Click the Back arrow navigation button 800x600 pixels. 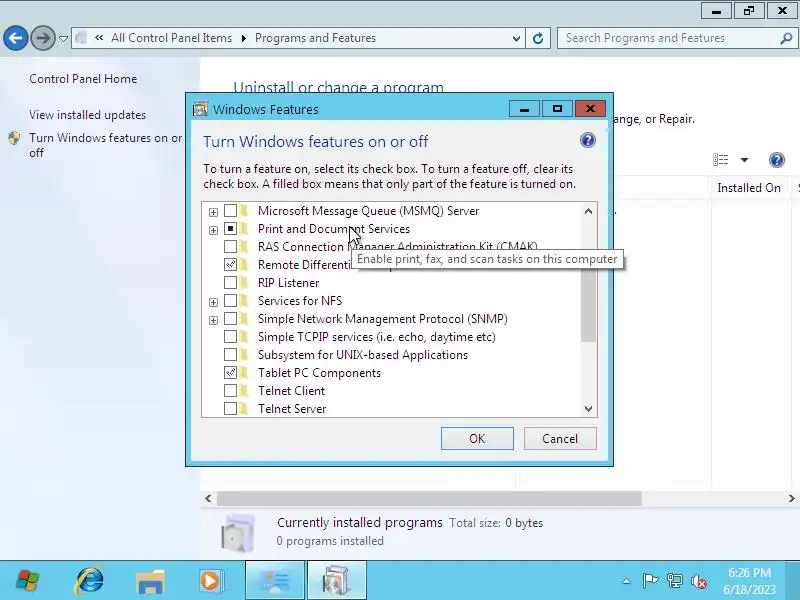pyautogui.click(x=16, y=38)
